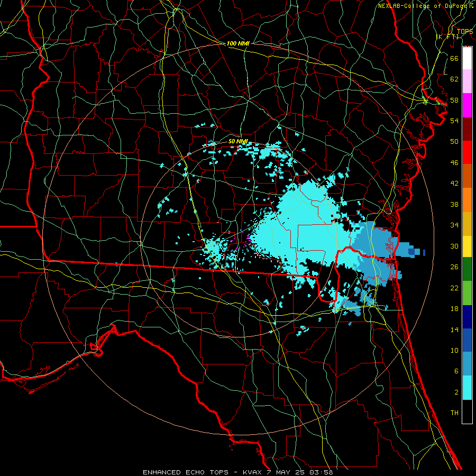
Task: Click the legend value "54"
Action: click(454, 121)
